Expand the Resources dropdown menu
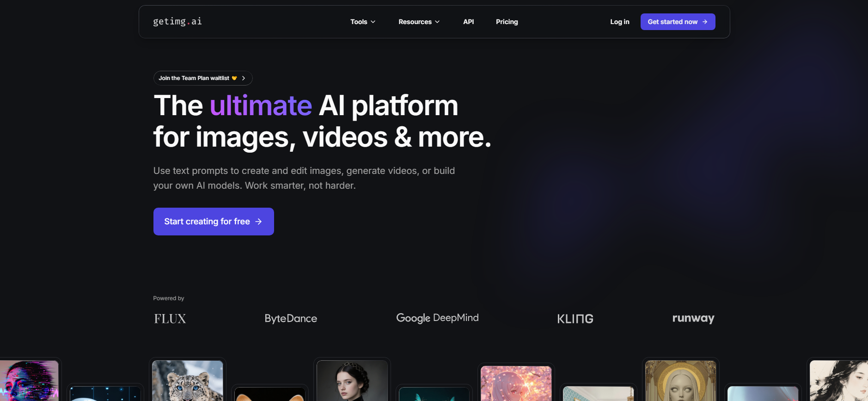This screenshot has height=401, width=868. (419, 22)
